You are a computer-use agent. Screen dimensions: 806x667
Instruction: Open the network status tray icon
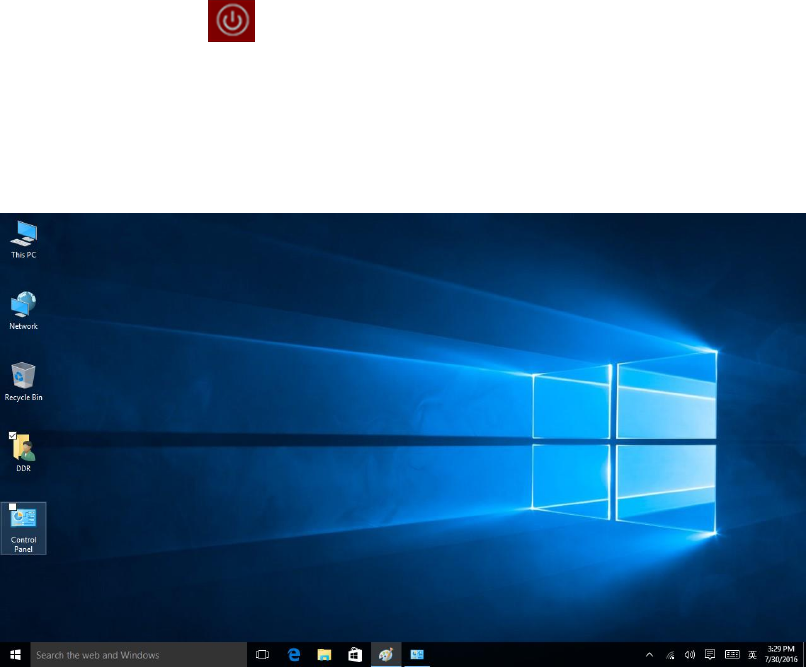670,655
